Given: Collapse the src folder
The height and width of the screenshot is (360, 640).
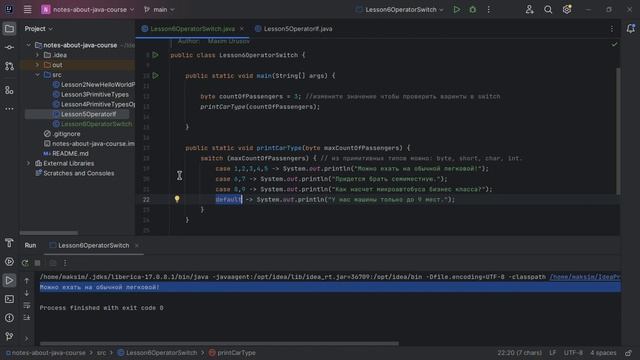Looking at the screenshot, I should [x=38, y=75].
